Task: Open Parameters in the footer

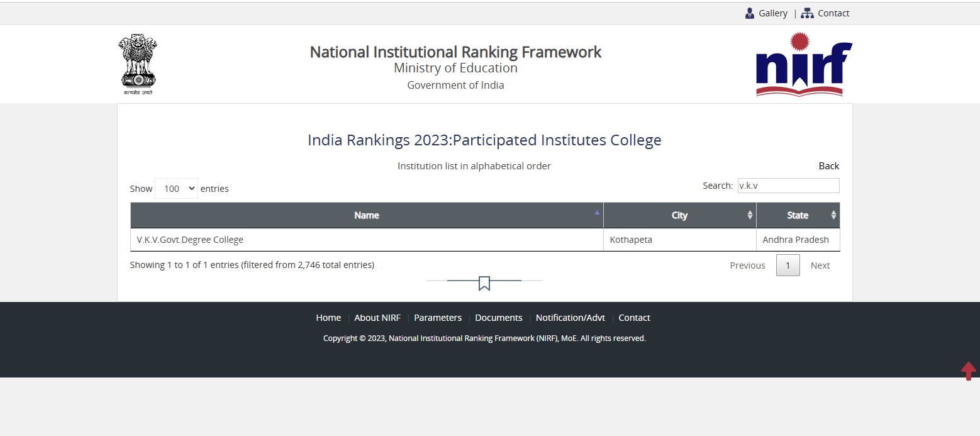Action: click(438, 318)
